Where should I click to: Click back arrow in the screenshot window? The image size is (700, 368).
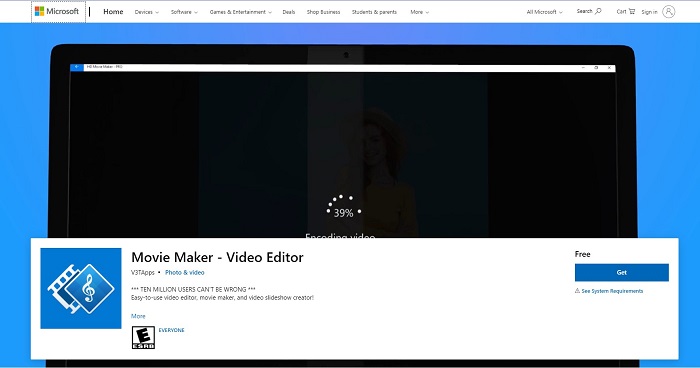[77, 67]
